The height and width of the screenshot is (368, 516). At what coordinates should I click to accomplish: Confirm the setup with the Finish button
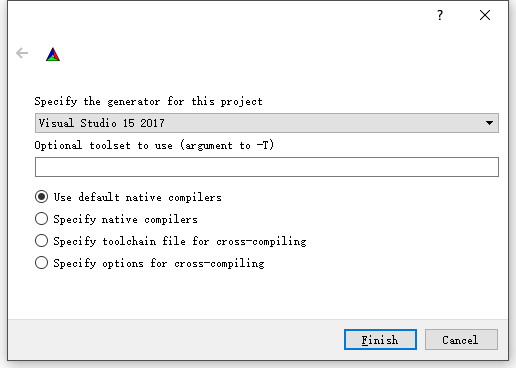click(x=380, y=340)
